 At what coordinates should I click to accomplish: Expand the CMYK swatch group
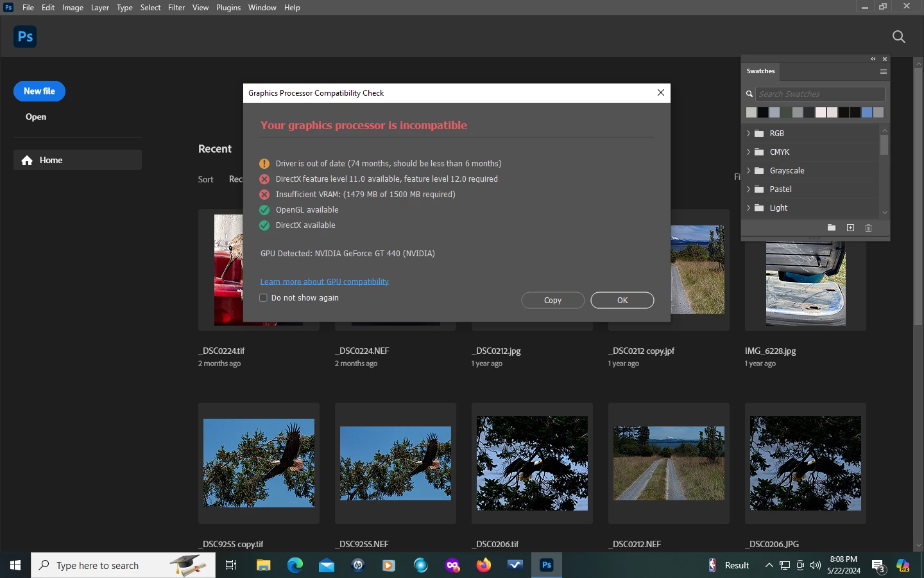(748, 152)
